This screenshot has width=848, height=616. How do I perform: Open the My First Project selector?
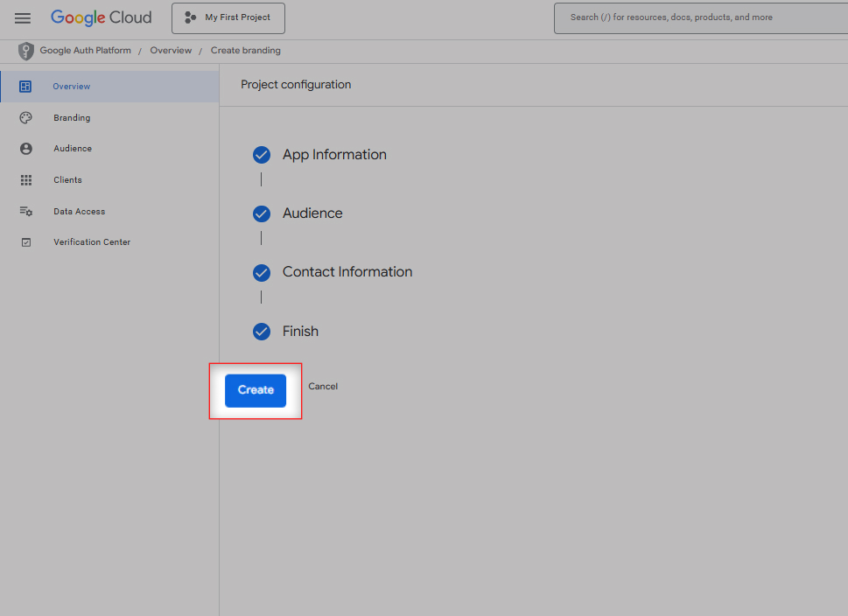[228, 17]
